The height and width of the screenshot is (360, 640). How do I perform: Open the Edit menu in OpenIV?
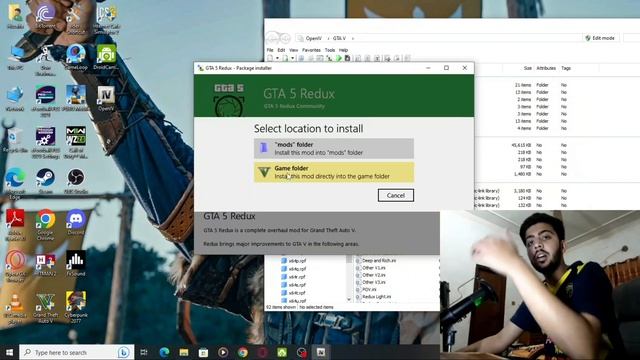pyautogui.click(x=281, y=50)
